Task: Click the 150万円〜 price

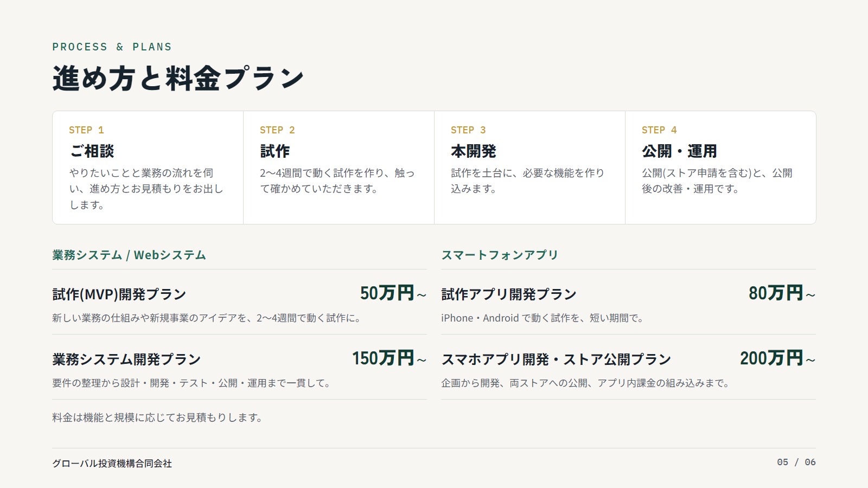Action: (x=390, y=358)
